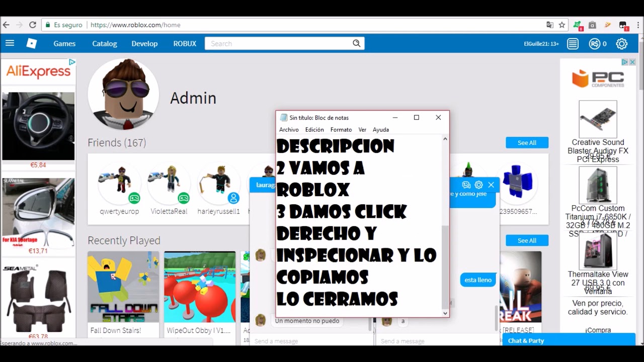Screen dimensions: 644x362
Task: Open the Roblox hamburger navigation menu
Action: 10,43
